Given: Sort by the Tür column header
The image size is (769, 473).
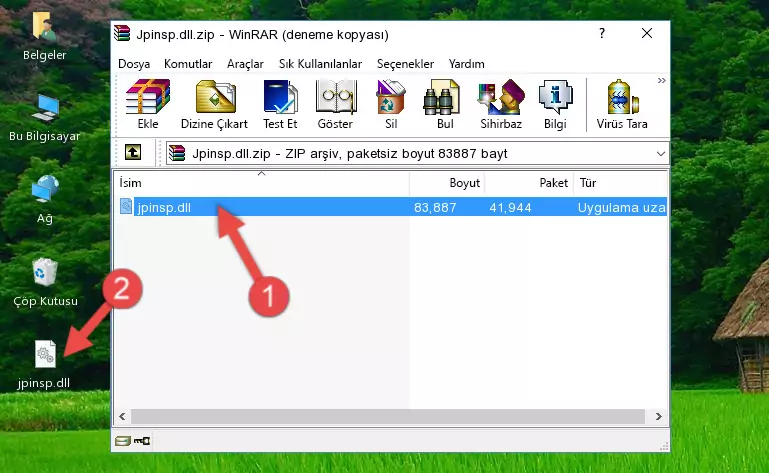Looking at the screenshot, I should point(620,183).
